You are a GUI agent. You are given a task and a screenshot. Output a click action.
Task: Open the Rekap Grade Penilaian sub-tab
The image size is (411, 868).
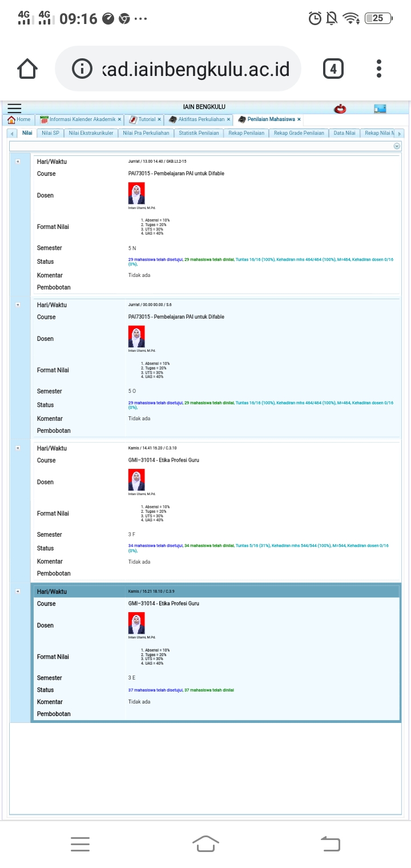coord(299,133)
